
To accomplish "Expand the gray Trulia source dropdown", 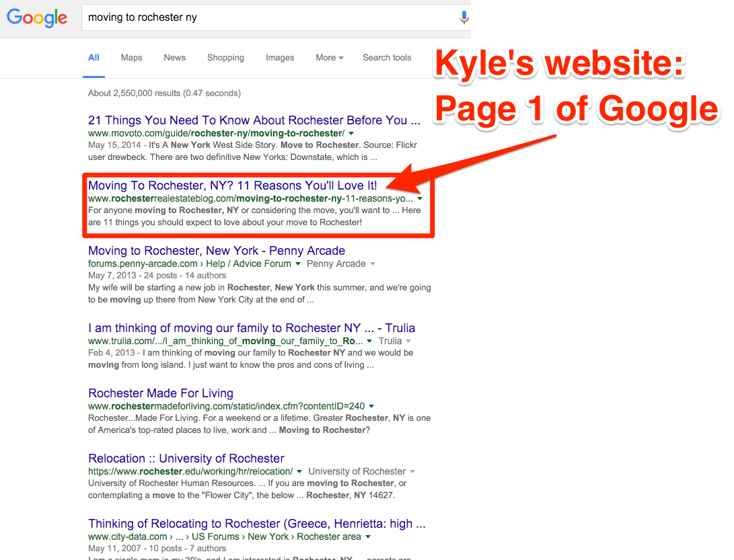I will click(408, 341).
